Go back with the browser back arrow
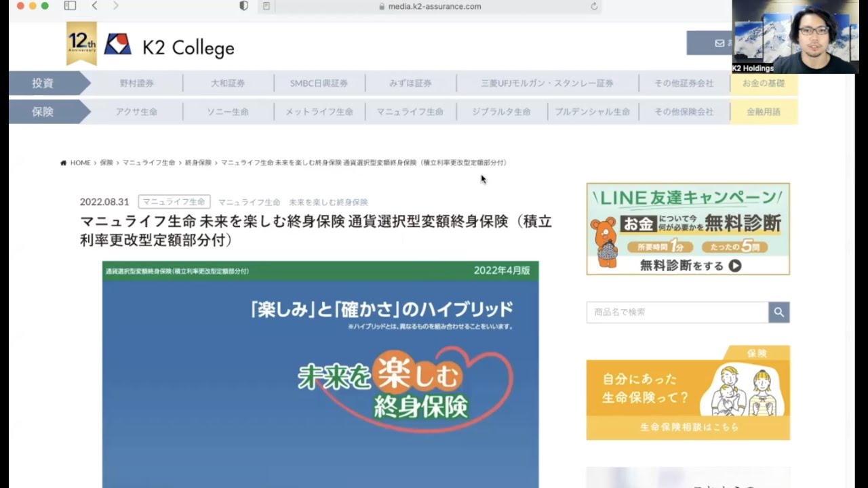 tap(94, 5)
